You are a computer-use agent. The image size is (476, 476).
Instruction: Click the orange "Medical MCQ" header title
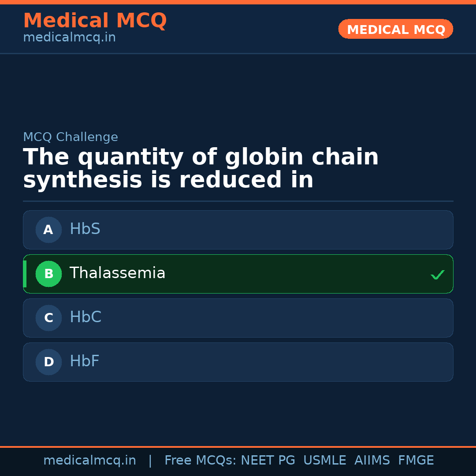[95, 21]
